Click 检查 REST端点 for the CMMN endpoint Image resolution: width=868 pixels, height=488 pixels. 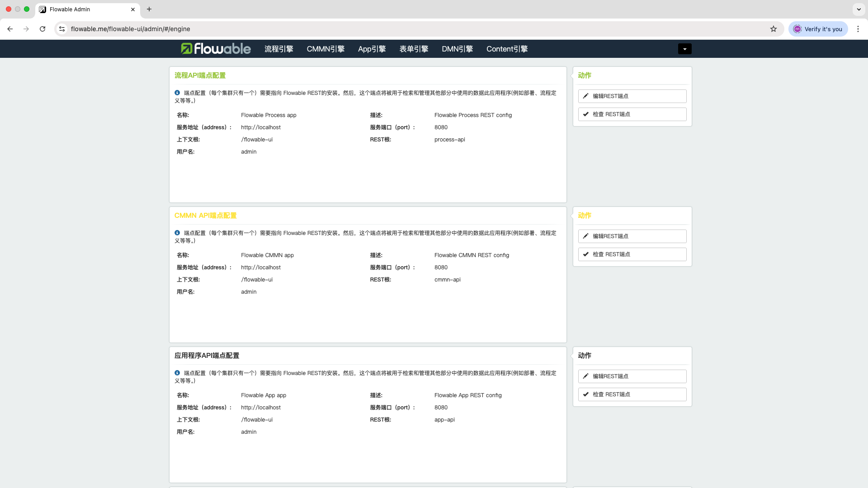click(x=632, y=254)
